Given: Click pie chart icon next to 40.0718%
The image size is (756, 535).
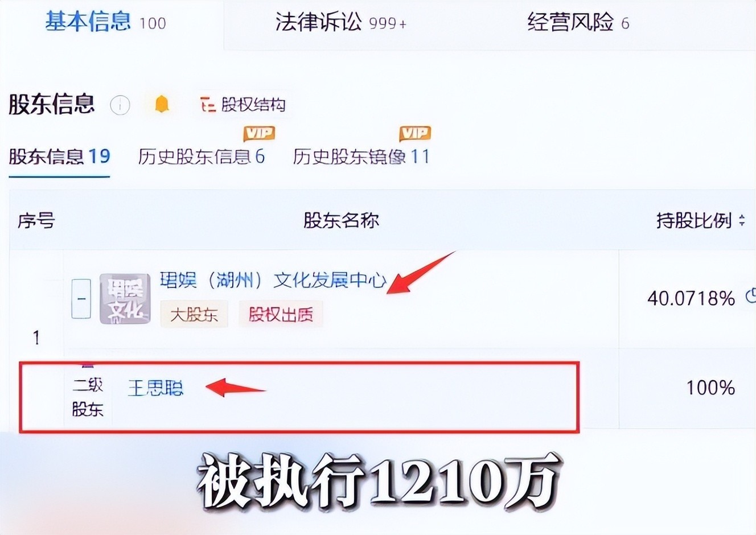Looking at the screenshot, I should [751, 297].
